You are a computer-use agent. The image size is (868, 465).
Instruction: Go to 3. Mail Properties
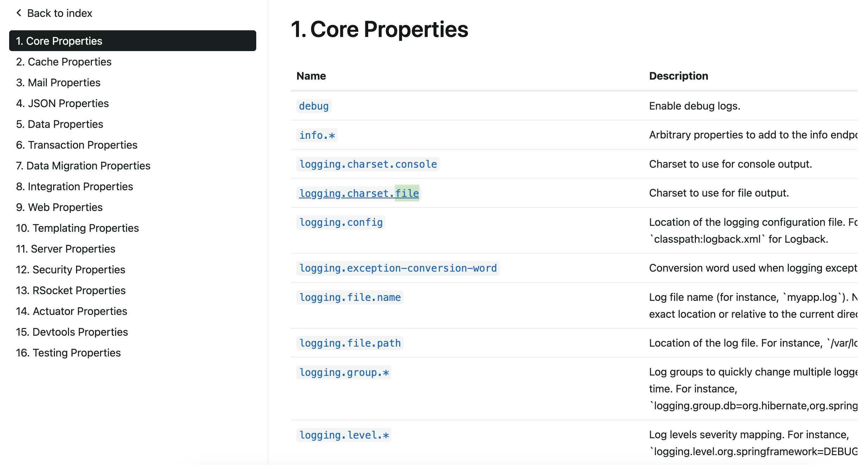click(58, 82)
